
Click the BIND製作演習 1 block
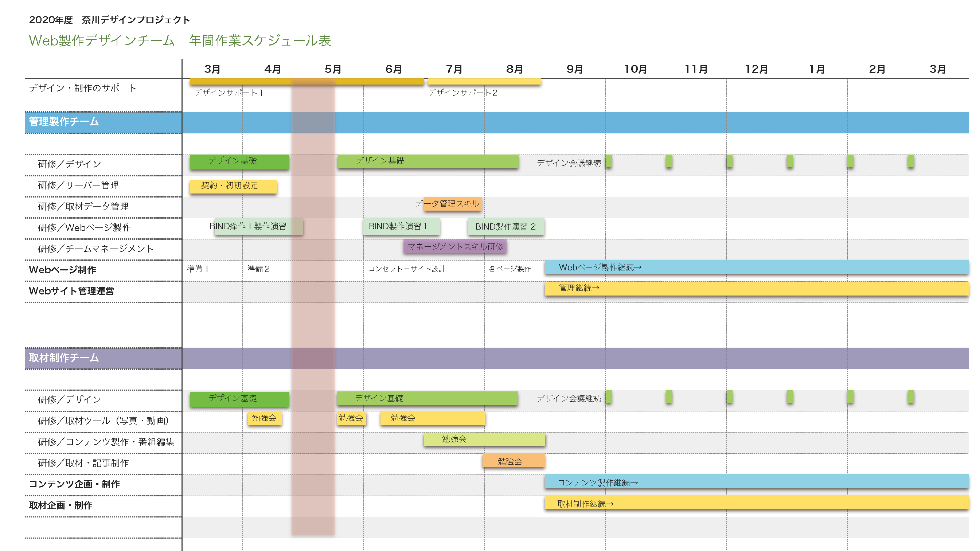point(401,226)
